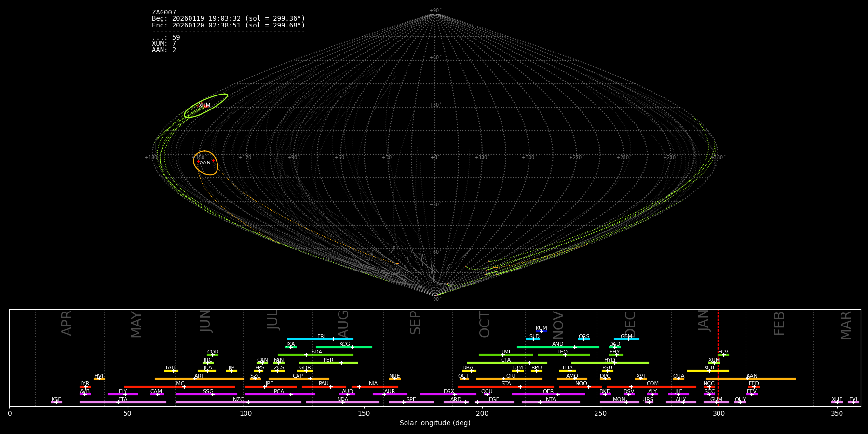Viewport: 868px width, 434px height.
Task: Click the AUG month label in timeline
Action: tap(343, 323)
